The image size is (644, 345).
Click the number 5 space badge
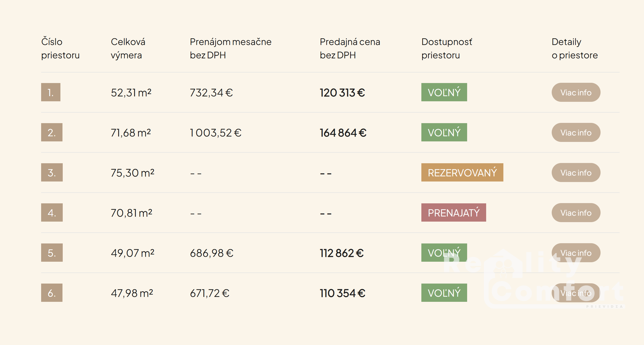pyautogui.click(x=52, y=253)
